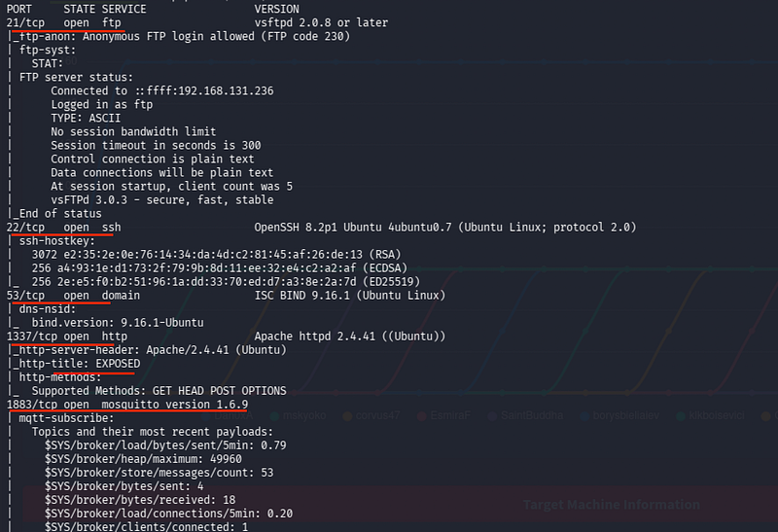
Task: Click the RSA ssh-hostkey fingerprint line
Action: [216, 255]
